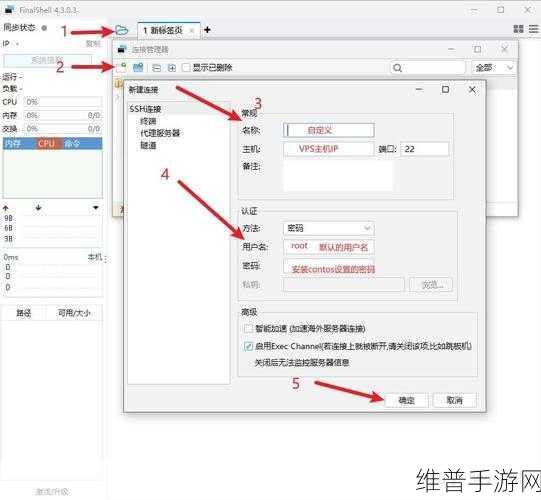
Task: Select the CPU tab in process panel
Action: pyautogui.click(x=47, y=144)
